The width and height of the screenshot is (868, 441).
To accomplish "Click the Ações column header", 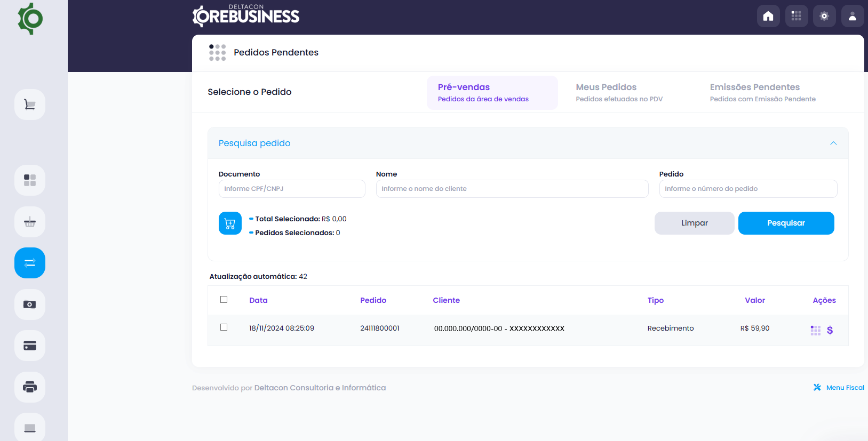I will pyautogui.click(x=824, y=300).
